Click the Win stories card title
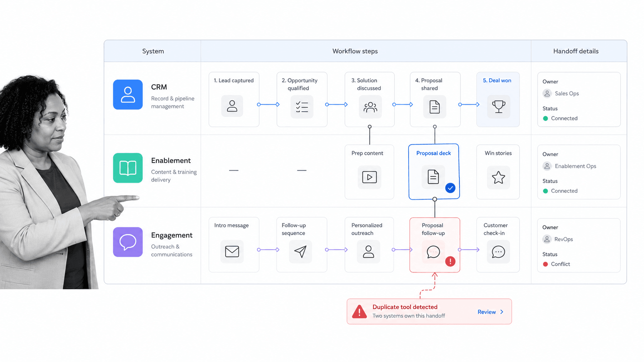 tap(498, 153)
